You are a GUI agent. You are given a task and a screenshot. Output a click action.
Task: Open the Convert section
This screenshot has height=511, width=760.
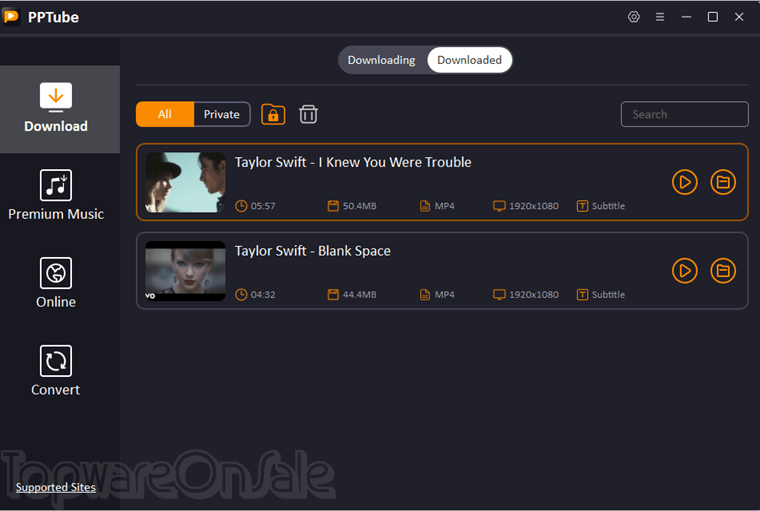click(x=56, y=371)
